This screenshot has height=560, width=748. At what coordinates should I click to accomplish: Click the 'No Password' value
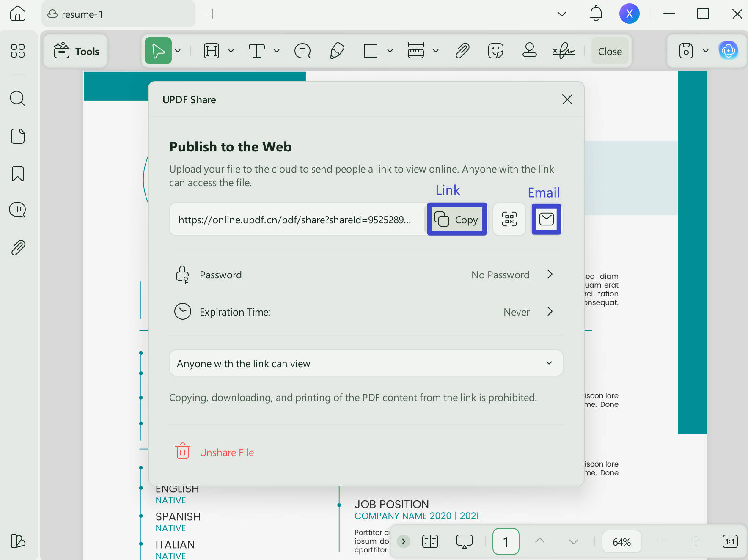click(500, 275)
